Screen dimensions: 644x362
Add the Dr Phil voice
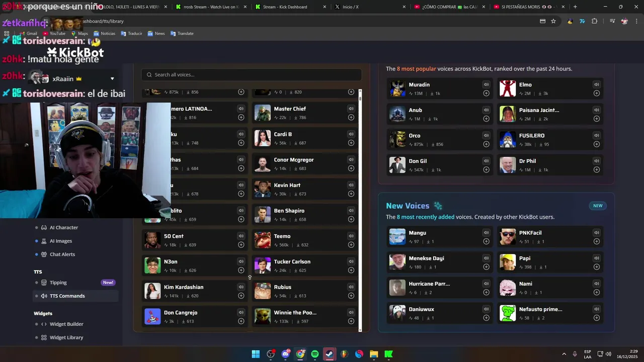pyautogui.click(x=596, y=169)
